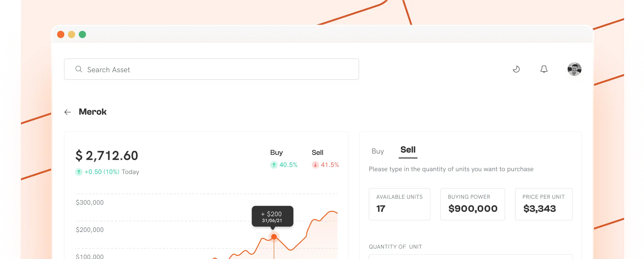Click the orange chart data point marker
The height and width of the screenshot is (259, 644).
click(x=274, y=237)
